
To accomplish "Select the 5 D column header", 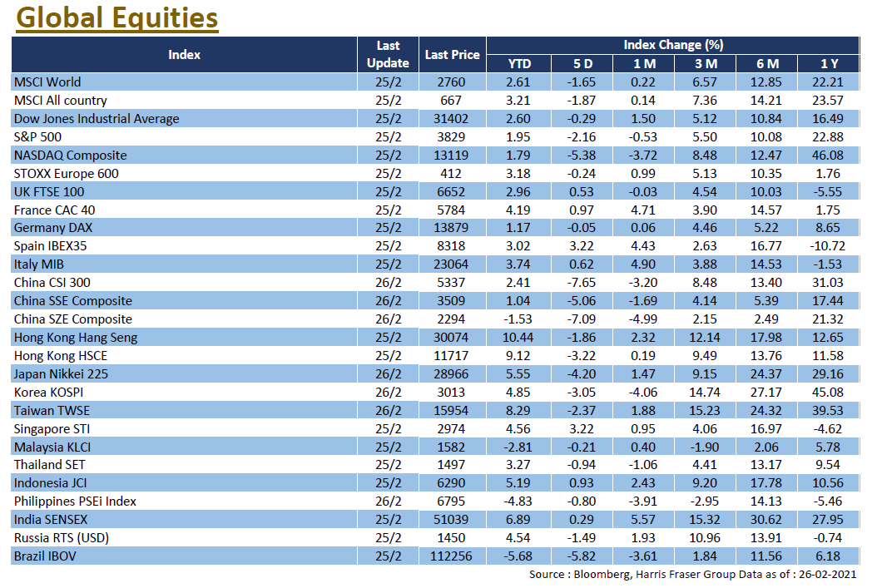I will [582, 64].
